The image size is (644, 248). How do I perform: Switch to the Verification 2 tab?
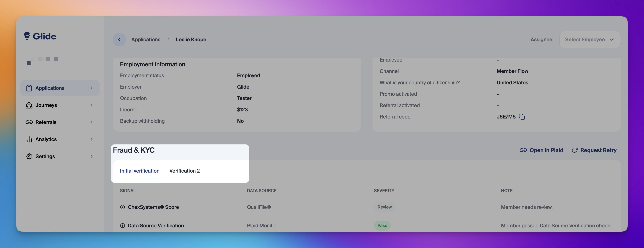(x=185, y=171)
